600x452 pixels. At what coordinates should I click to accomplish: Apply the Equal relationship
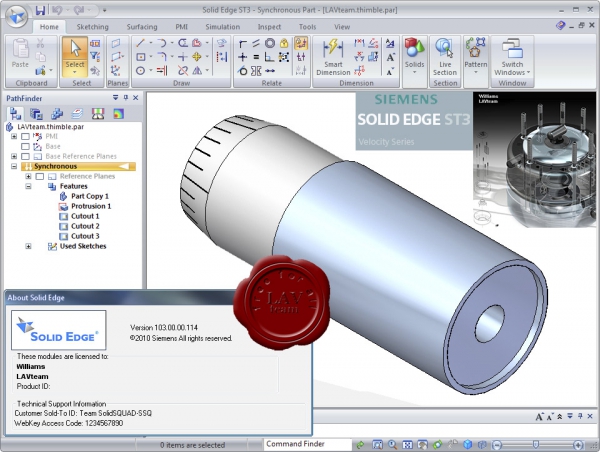coord(256,57)
